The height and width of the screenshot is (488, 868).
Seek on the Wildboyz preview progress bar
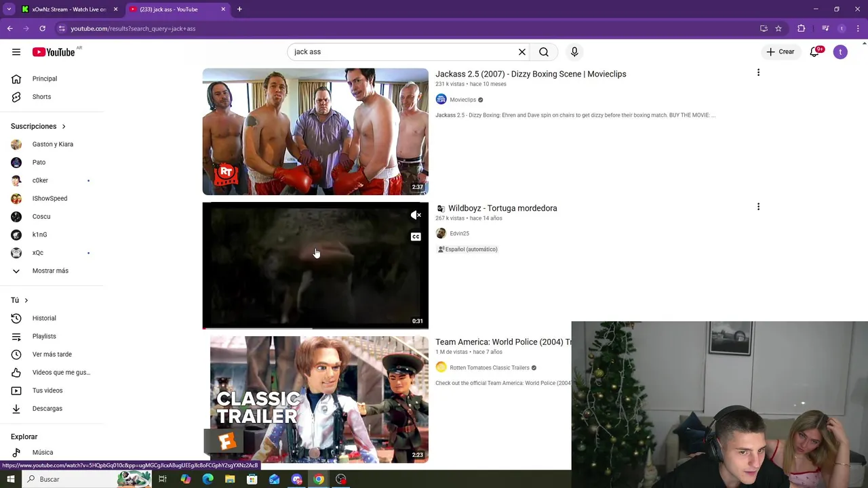coord(315,328)
